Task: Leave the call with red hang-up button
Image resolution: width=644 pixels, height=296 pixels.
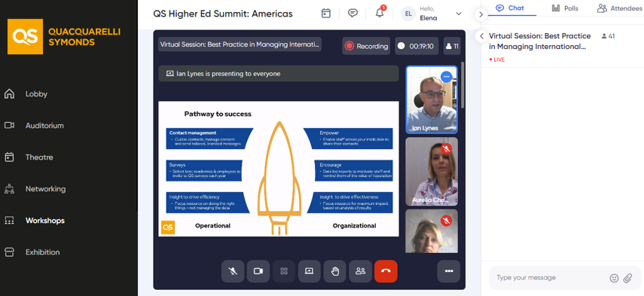Action: point(386,271)
